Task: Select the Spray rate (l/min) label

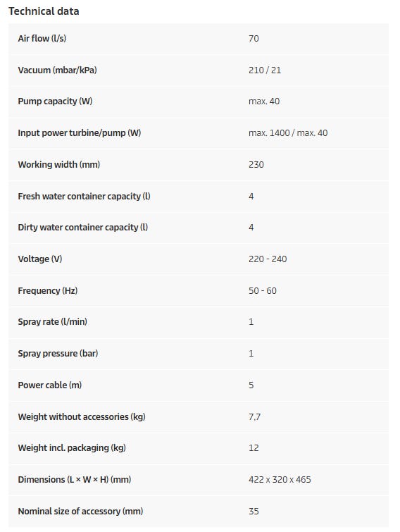Action: point(53,321)
